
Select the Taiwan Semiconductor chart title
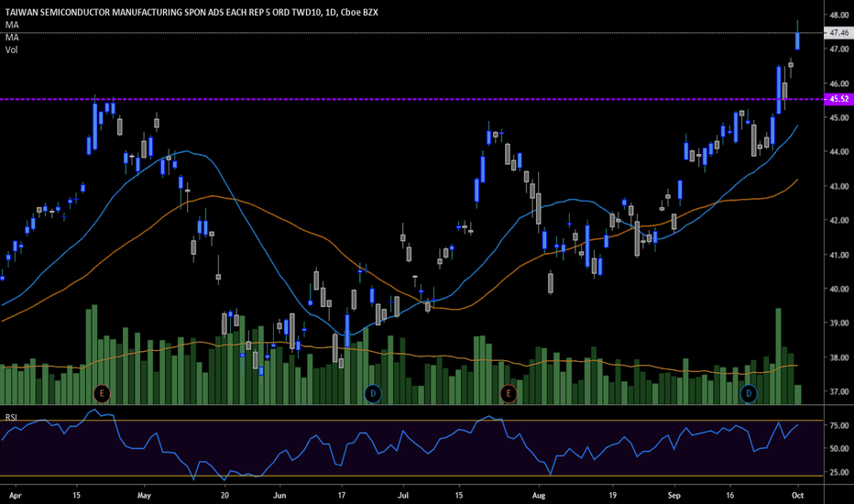[x=192, y=12]
